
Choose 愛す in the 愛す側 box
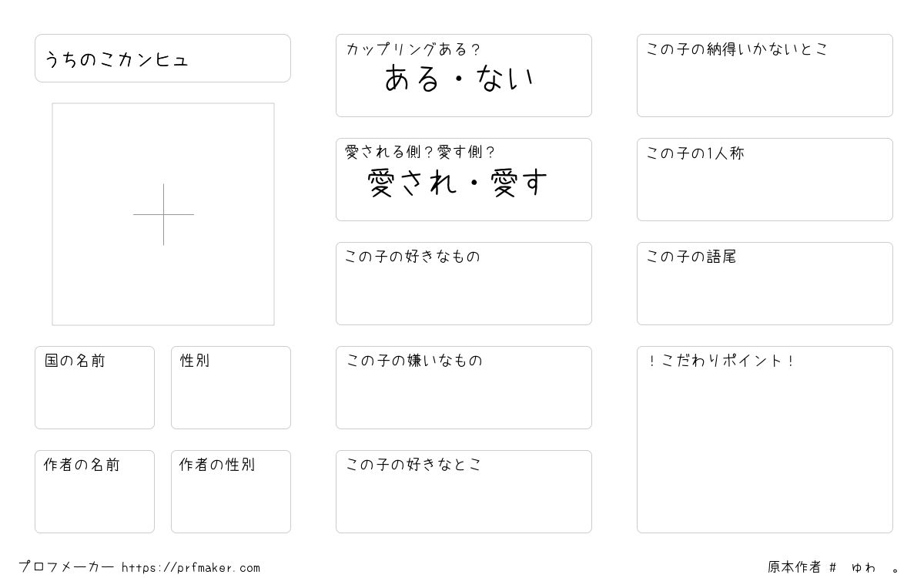(x=520, y=183)
